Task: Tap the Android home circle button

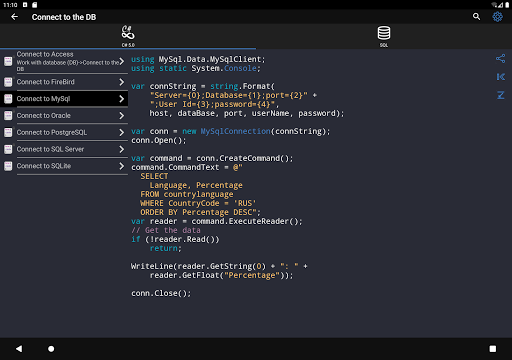Action: (x=51, y=349)
